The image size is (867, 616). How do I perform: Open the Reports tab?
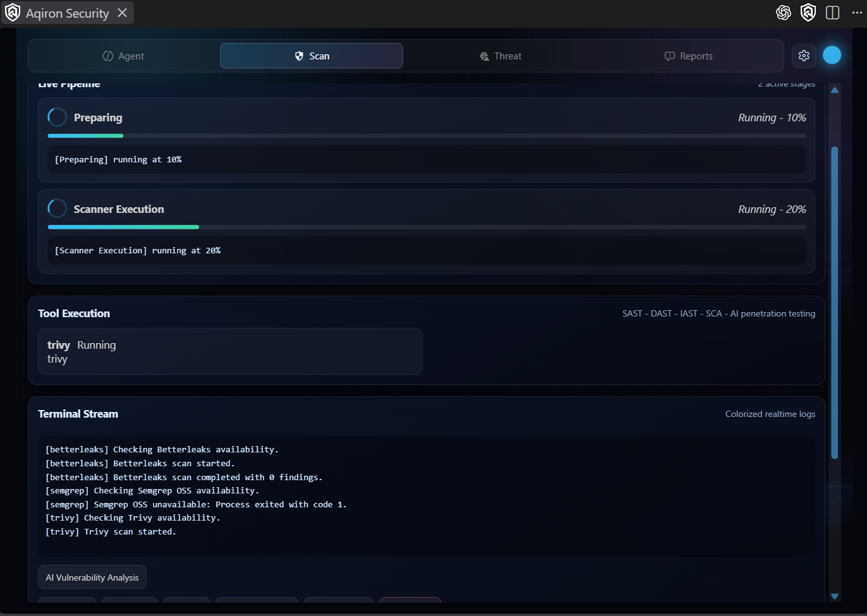click(688, 56)
